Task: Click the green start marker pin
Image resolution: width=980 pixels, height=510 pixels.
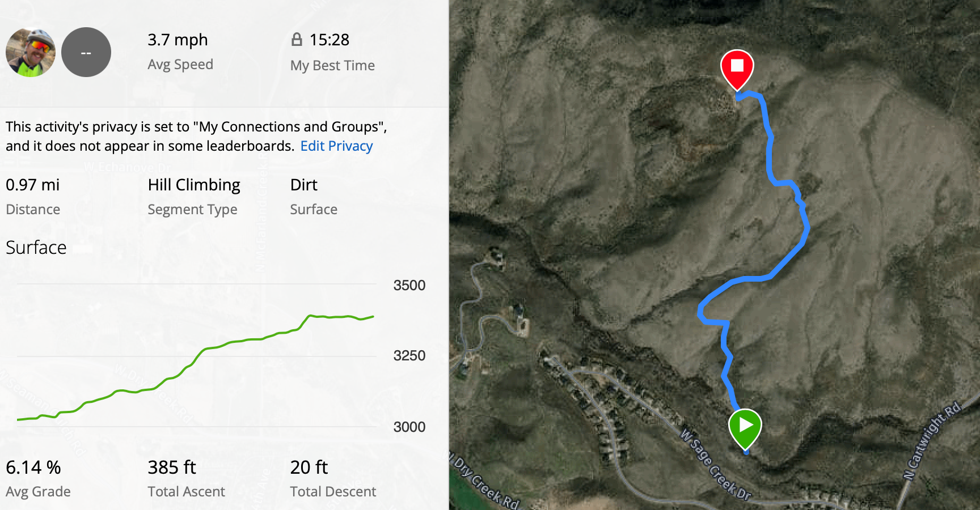Action: click(x=745, y=429)
